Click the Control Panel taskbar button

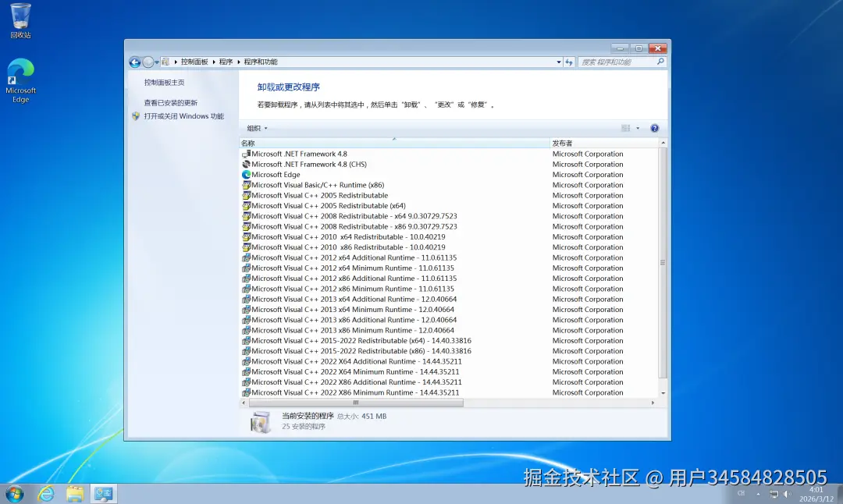click(103, 493)
